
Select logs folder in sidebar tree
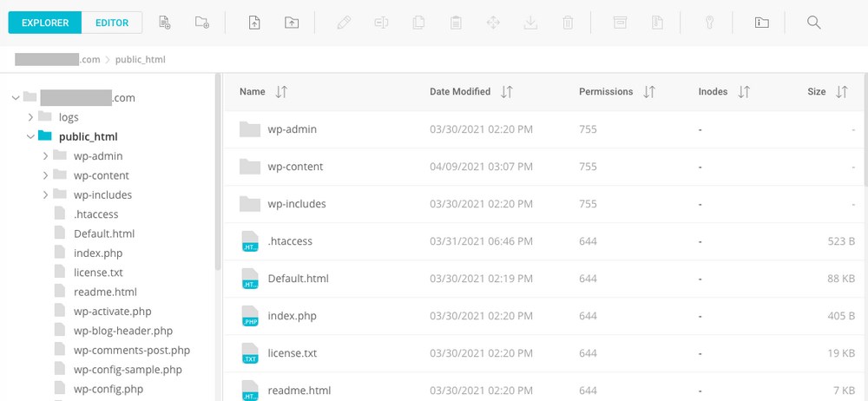click(x=69, y=117)
